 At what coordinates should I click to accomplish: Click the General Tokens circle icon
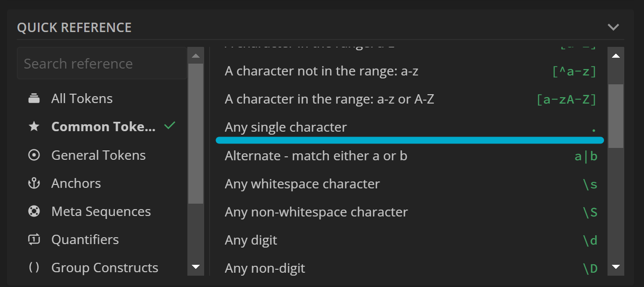[x=34, y=155]
